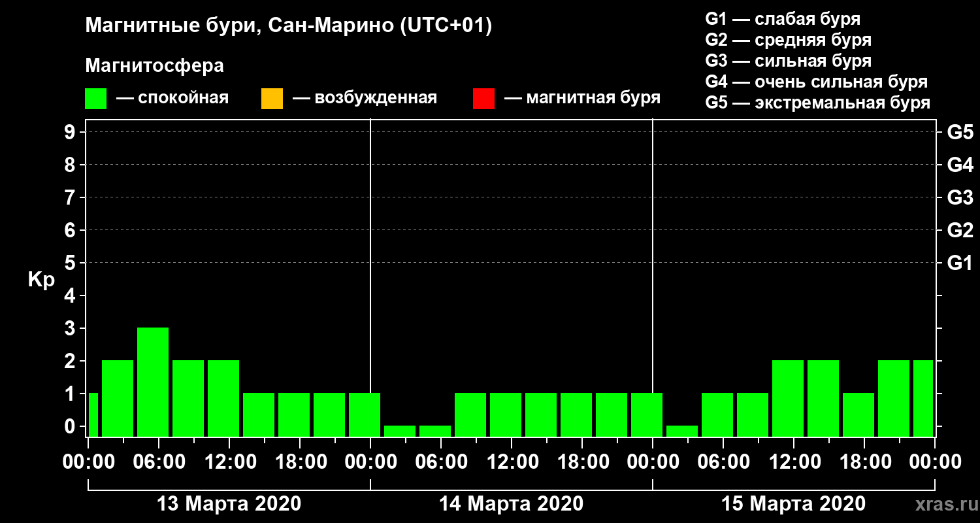The height and width of the screenshot is (523, 980).
Task: Click the '12:00' time label for 15 Марта
Action: [x=794, y=462]
